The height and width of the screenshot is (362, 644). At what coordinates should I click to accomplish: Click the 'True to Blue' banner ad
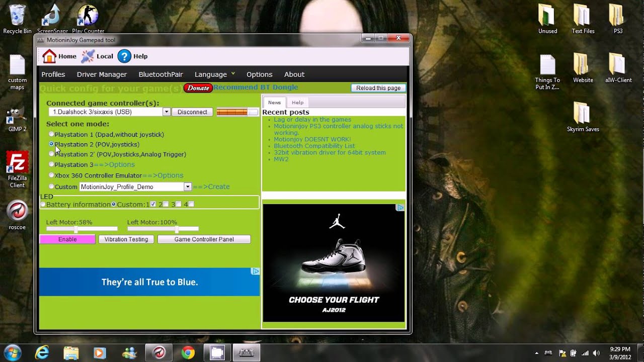click(x=149, y=282)
